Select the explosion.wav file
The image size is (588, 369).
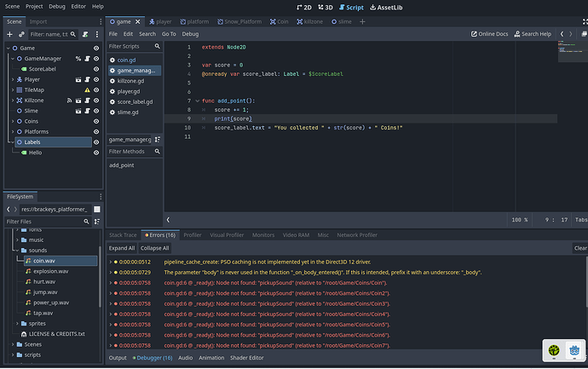click(x=50, y=271)
